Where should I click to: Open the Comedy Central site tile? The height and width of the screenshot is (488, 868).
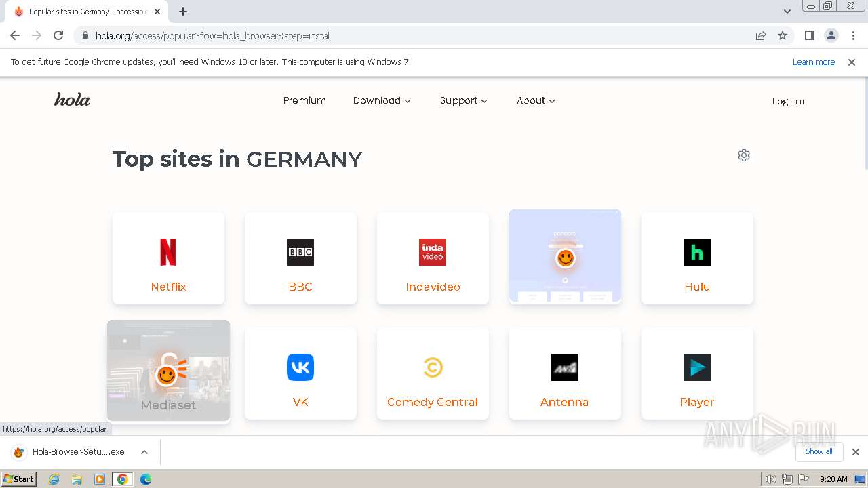pos(433,373)
